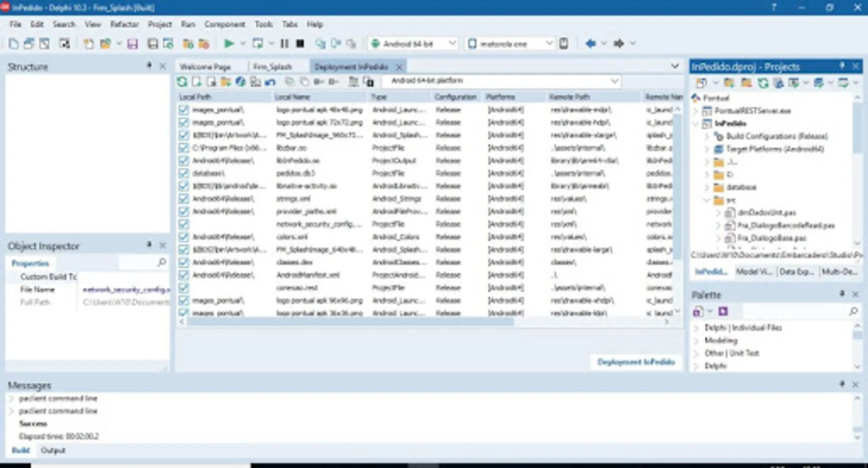
Task: Sort by the Configuration column header
Action: coord(455,97)
